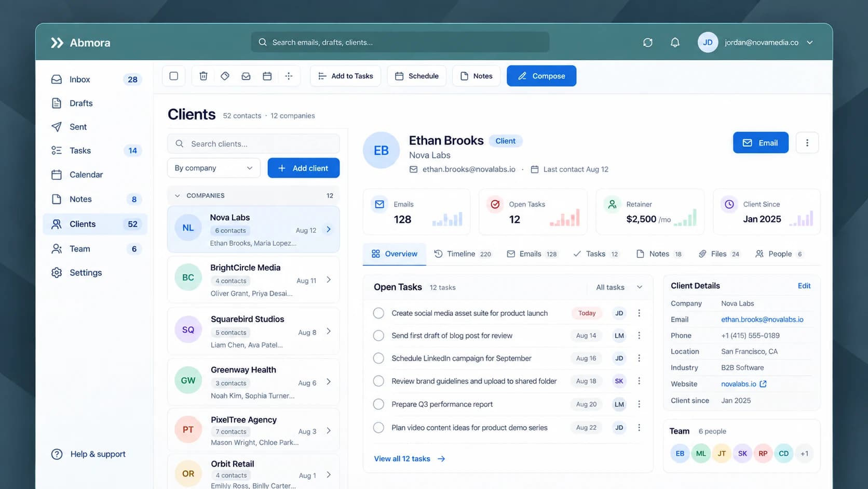Image resolution: width=868 pixels, height=489 pixels.
Task: Click the +1 more team members badge
Action: click(804, 454)
